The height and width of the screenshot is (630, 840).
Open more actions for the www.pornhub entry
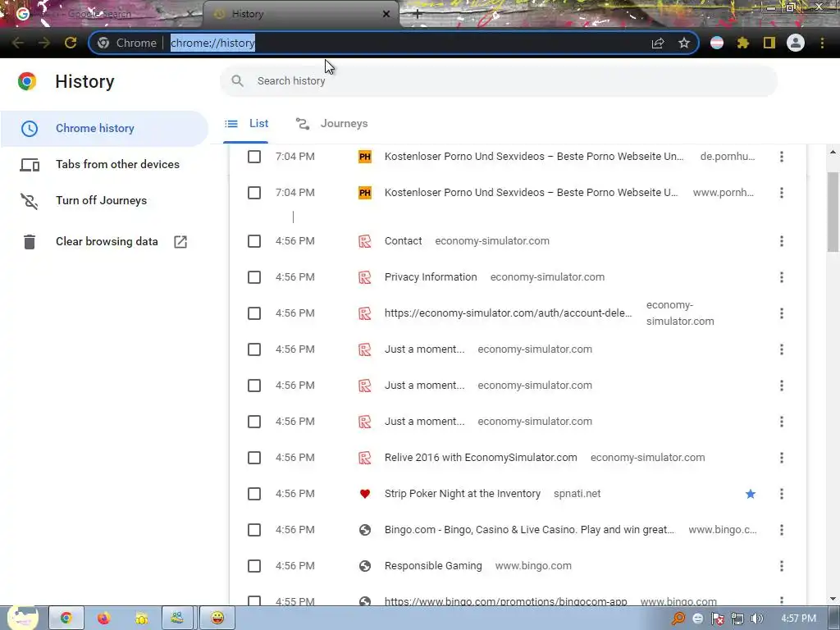[782, 193]
